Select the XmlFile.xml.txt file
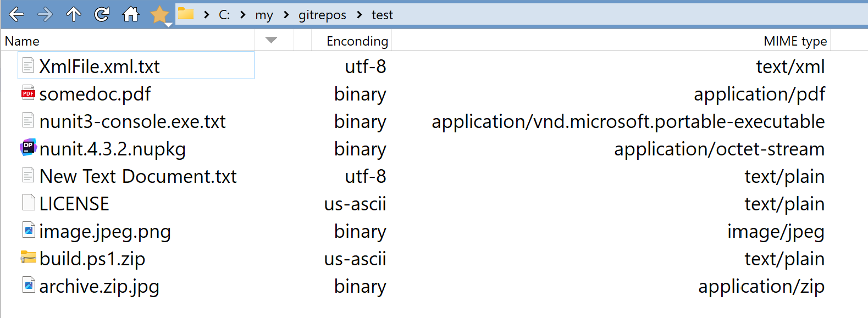Viewport: 868px width, 318px height. pyautogui.click(x=99, y=66)
